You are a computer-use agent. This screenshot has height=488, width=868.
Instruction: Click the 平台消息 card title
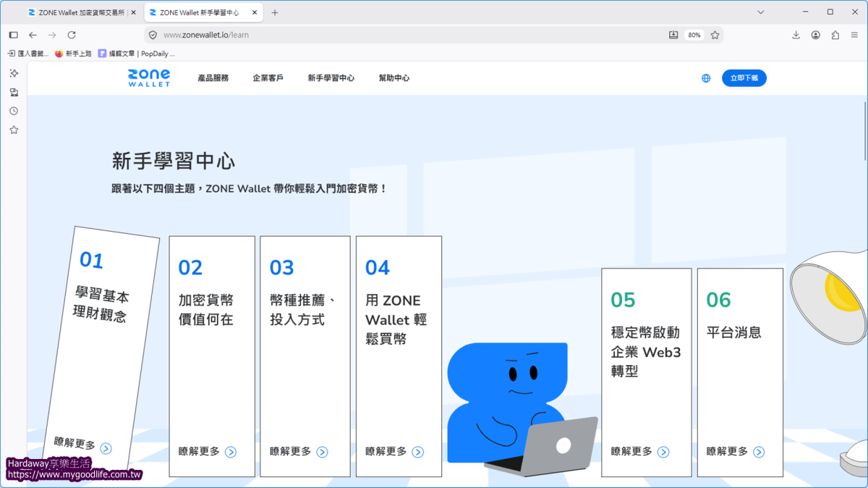pos(734,333)
